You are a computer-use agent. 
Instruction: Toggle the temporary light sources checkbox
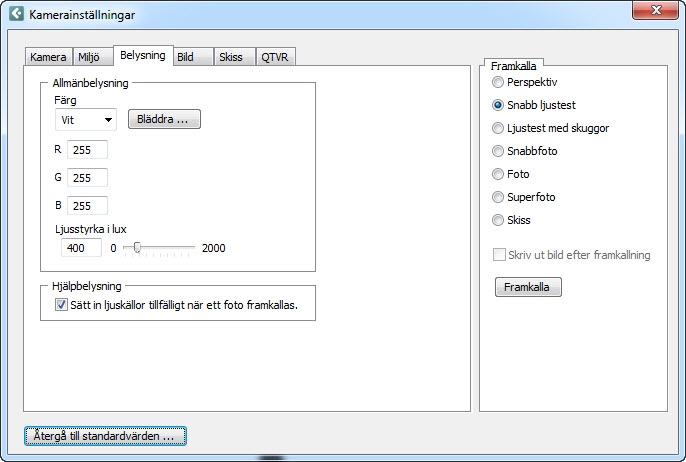click(61, 305)
